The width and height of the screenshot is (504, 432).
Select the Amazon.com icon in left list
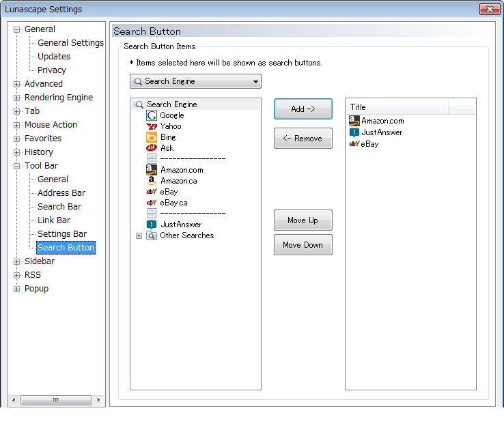click(152, 170)
